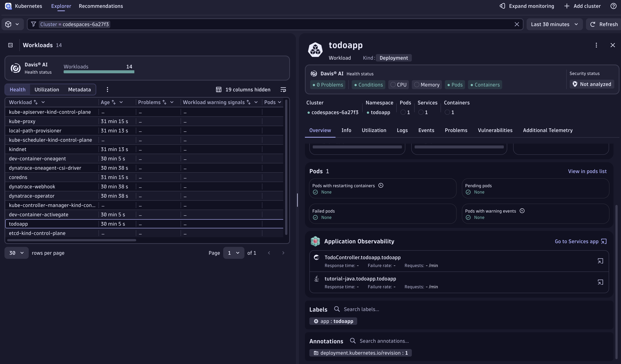Click the app : todoapp label chip

tap(333, 321)
